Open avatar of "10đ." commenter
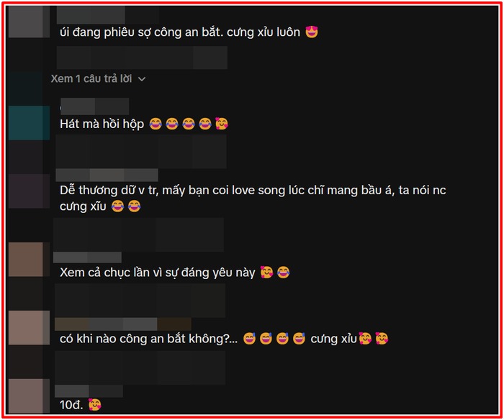The width and height of the screenshot is (504, 420). point(29,396)
